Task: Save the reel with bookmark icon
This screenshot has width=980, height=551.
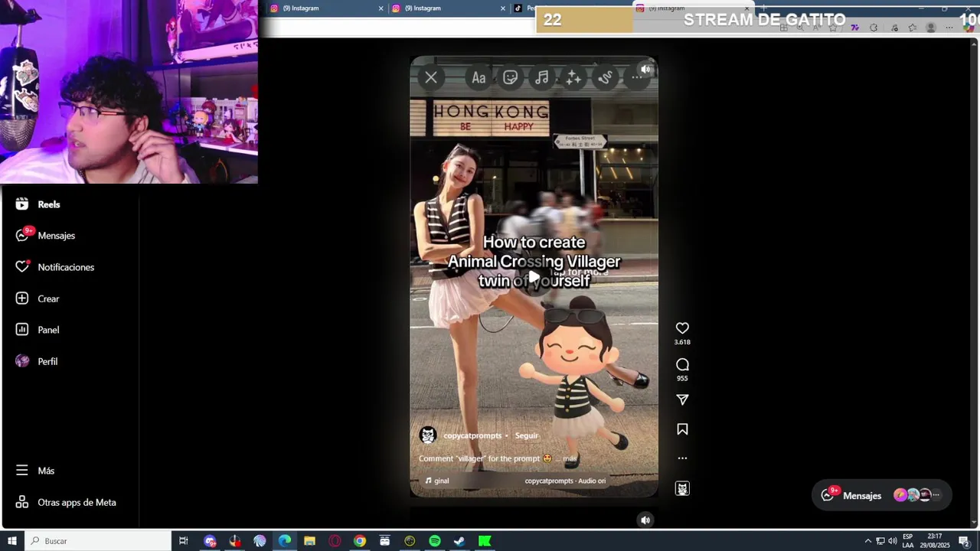Action: coord(682,429)
